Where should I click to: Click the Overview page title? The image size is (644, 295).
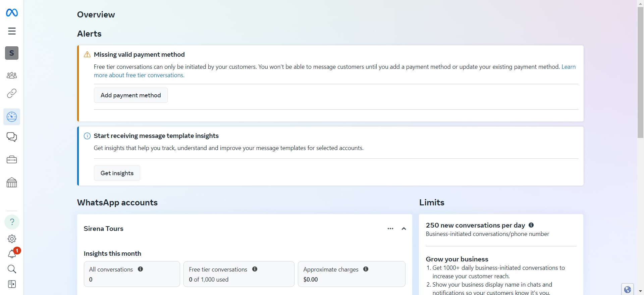tap(96, 15)
